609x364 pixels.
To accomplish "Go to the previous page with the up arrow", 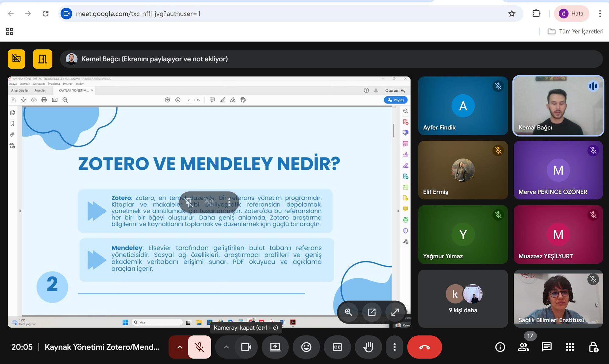I will pos(167,100).
